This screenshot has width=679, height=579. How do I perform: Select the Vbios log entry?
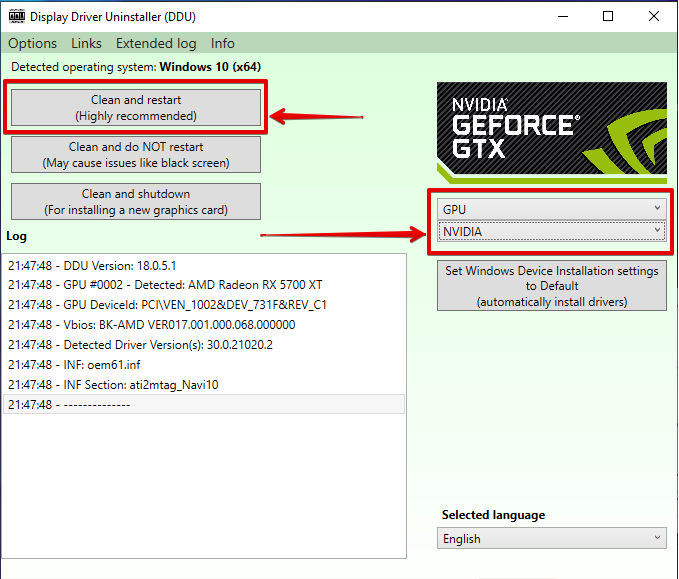point(151,325)
